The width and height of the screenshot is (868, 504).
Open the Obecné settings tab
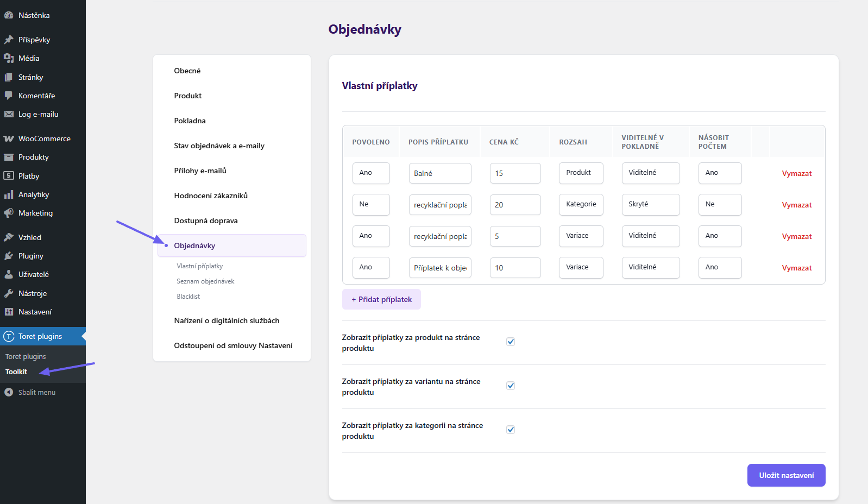187,71
